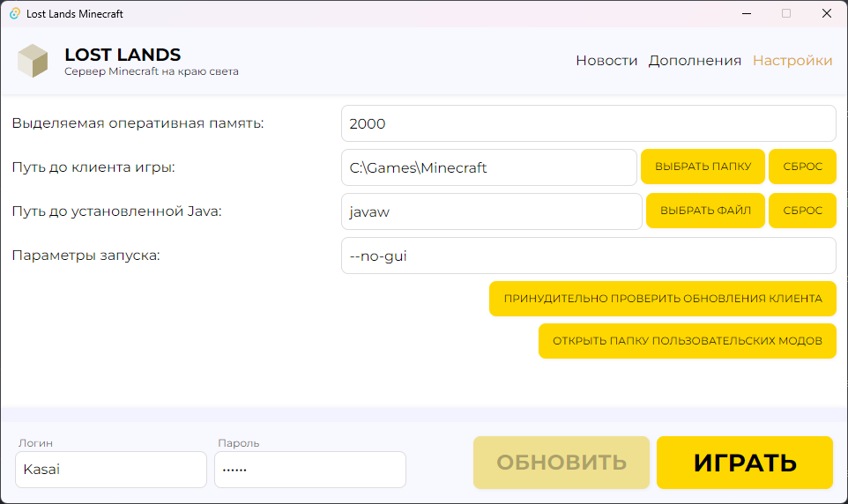The width and height of the screenshot is (848, 504).
Task: Click the label Путь до клиента игры
Action: pyautogui.click(x=93, y=167)
